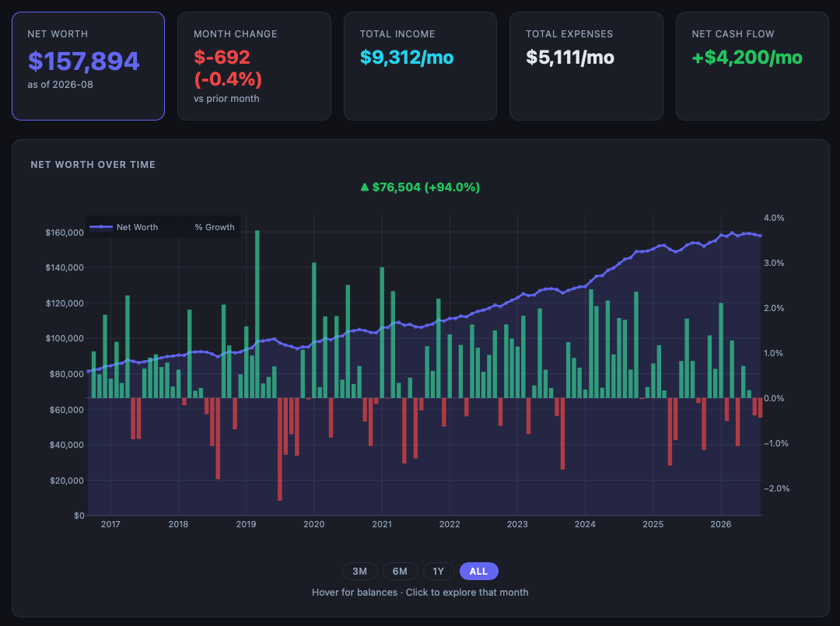The image size is (840, 626).
Task: Click the $160,000 y-axis label
Action: click(x=65, y=233)
